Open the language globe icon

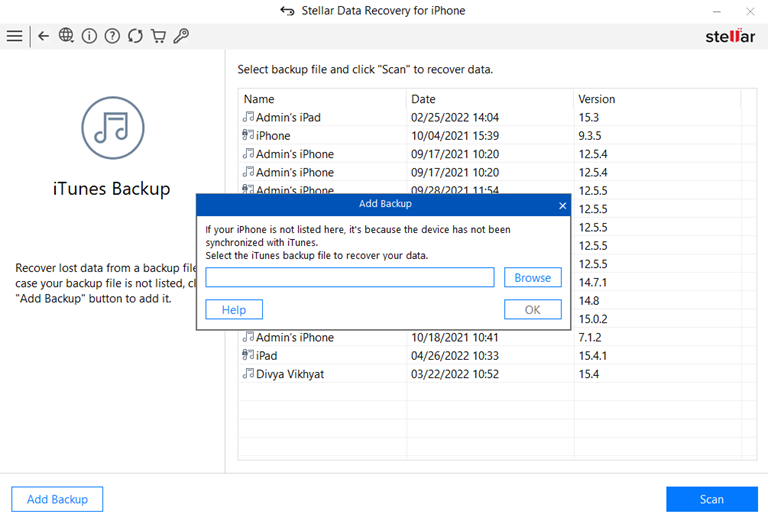click(x=66, y=35)
